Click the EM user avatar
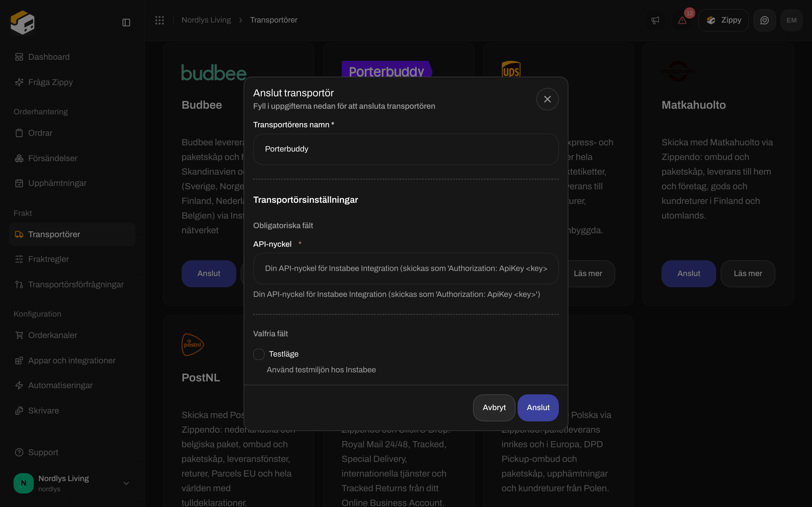 791,20
